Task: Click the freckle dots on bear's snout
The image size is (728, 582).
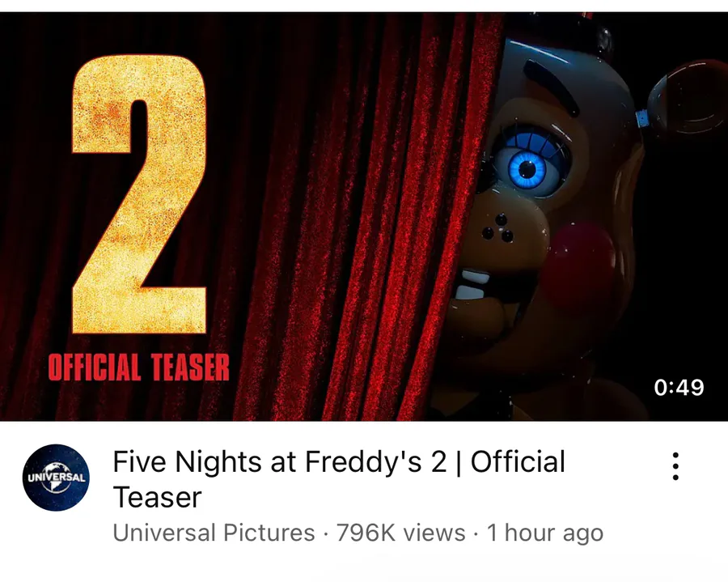Action: 498,229
